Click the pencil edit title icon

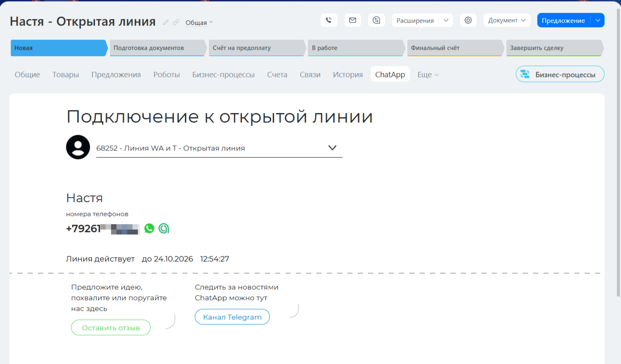click(166, 22)
